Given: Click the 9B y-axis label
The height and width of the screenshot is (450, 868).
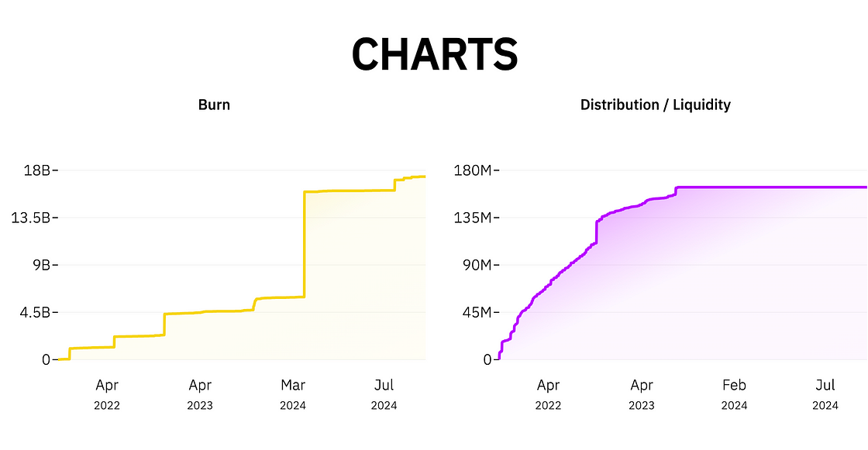Looking at the screenshot, I should pyautogui.click(x=40, y=265).
